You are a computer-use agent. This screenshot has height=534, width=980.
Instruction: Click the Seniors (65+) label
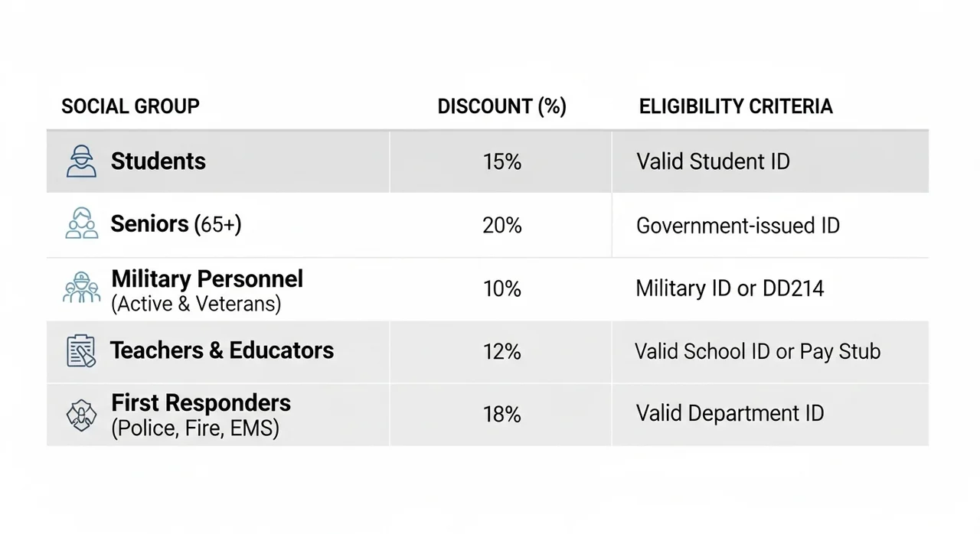pyautogui.click(x=176, y=224)
